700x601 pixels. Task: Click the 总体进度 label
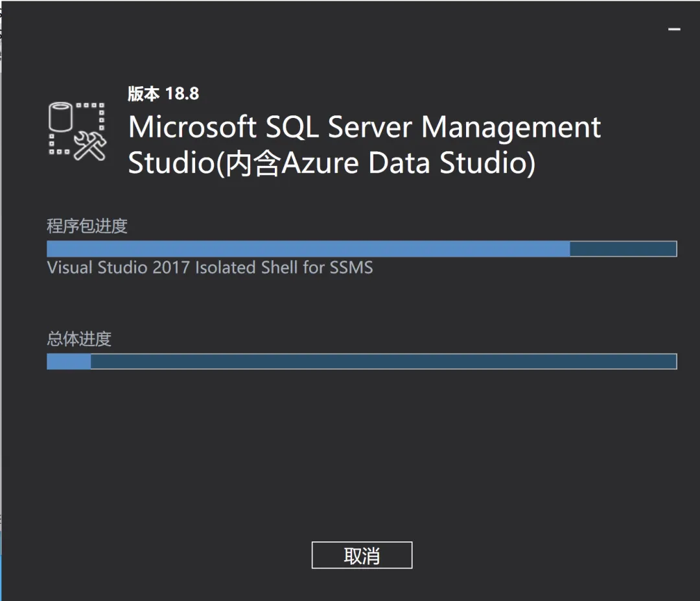[x=79, y=339]
